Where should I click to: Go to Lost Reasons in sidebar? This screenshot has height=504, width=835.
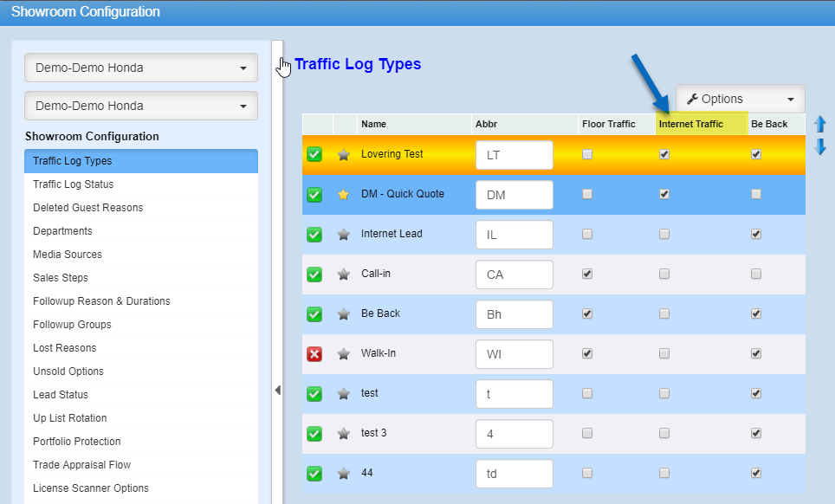pyautogui.click(x=65, y=348)
